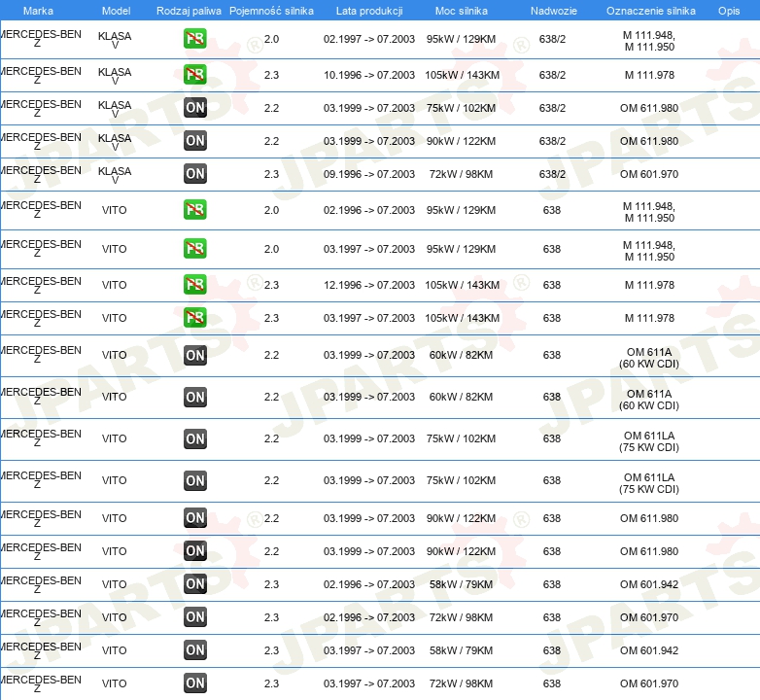760x700 pixels.
Task: Click MERCEDES-BENZ cell in the 10.1996 row
Action: (x=41, y=75)
